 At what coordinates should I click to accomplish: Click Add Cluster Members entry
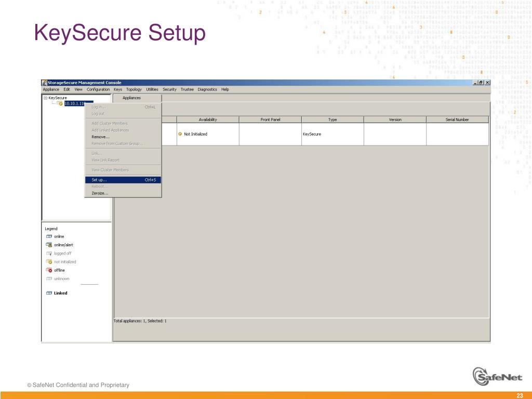[x=123, y=124]
